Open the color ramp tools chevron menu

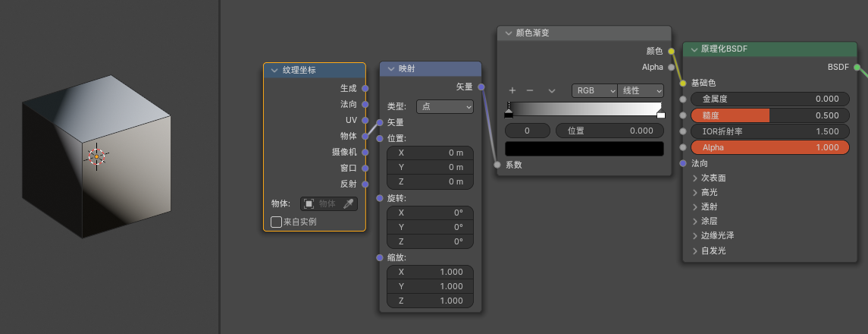(x=551, y=90)
